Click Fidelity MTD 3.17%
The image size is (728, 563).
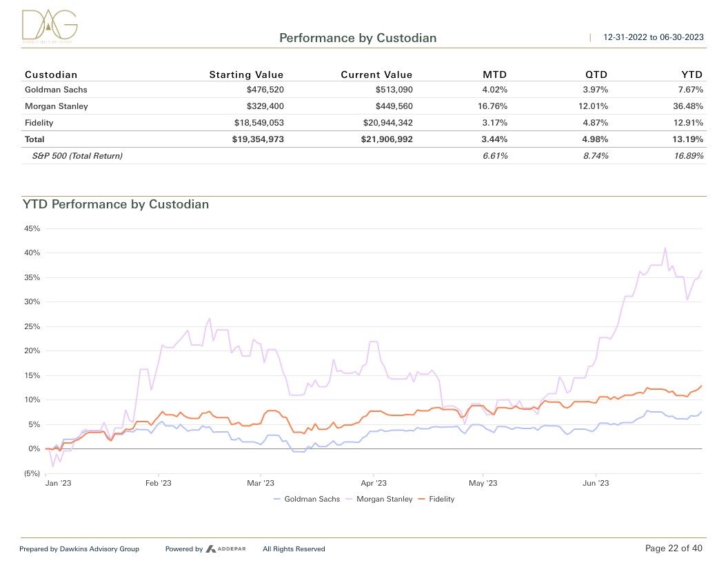click(495, 123)
